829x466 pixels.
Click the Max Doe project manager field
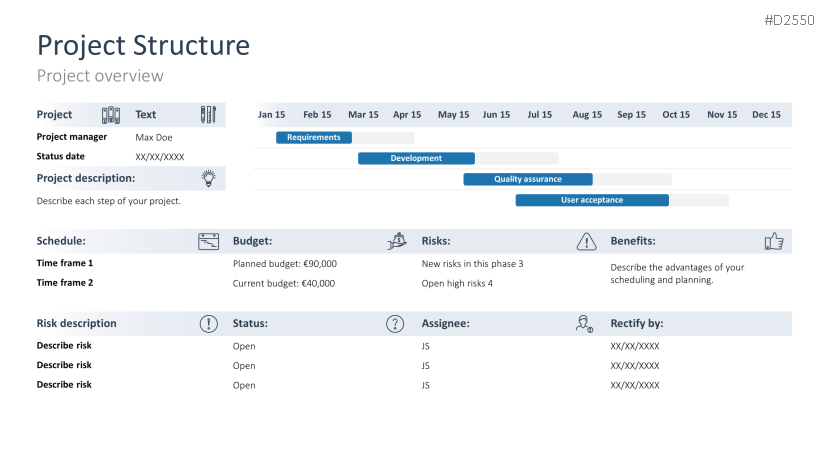point(154,136)
